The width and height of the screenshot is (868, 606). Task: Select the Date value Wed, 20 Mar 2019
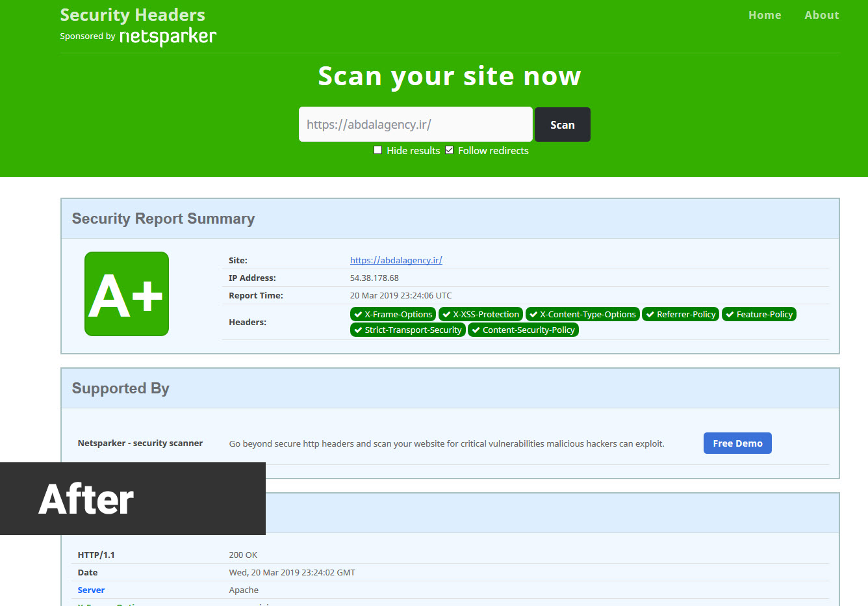pyautogui.click(x=292, y=573)
